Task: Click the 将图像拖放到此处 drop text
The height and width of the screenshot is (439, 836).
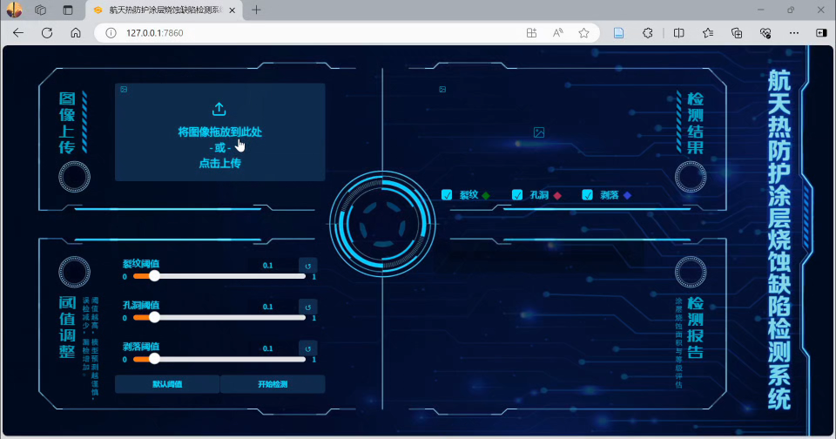Action: pyautogui.click(x=220, y=132)
